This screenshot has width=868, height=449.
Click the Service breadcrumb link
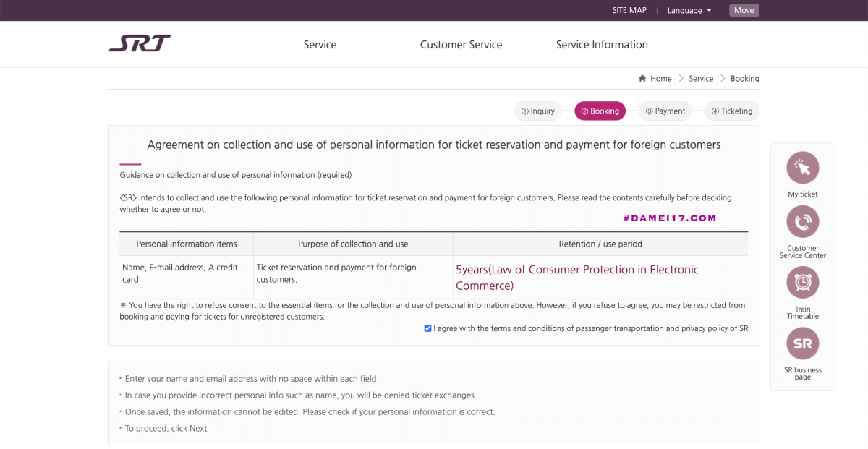(701, 79)
